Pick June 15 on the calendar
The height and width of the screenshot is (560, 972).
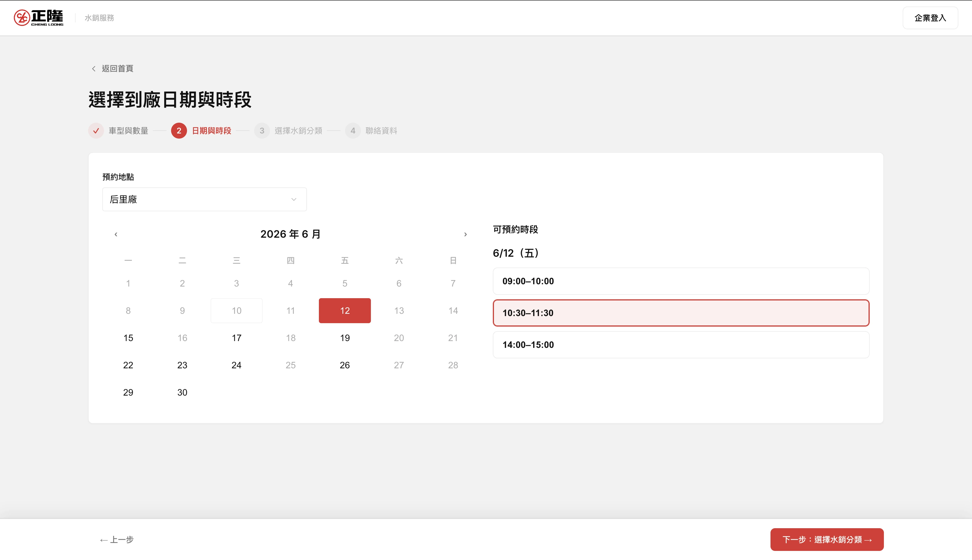(x=128, y=338)
